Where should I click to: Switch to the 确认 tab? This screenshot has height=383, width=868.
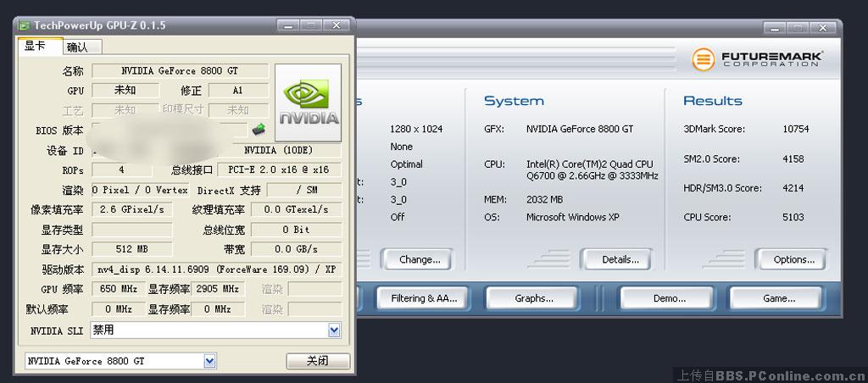(x=82, y=47)
